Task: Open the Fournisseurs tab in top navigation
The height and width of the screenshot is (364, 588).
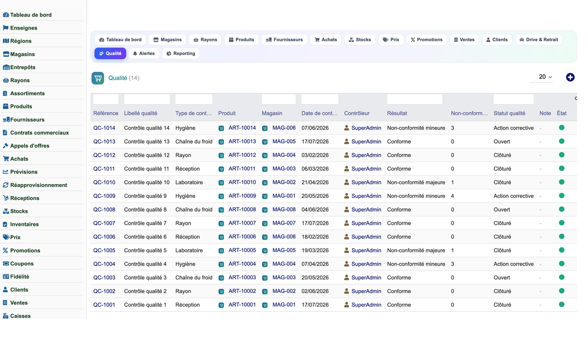Action: [x=284, y=40]
